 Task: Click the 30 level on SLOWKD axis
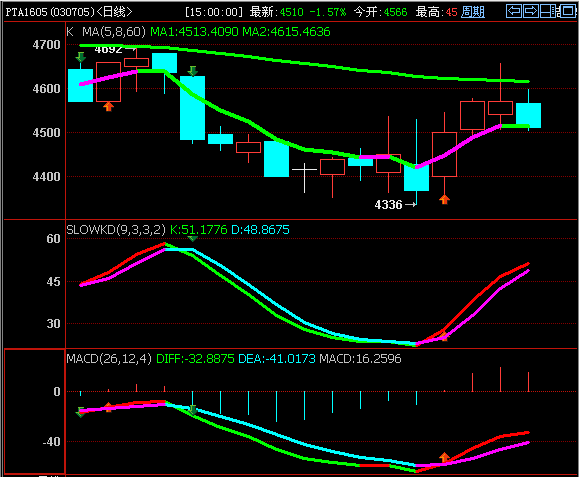tap(54, 323)
